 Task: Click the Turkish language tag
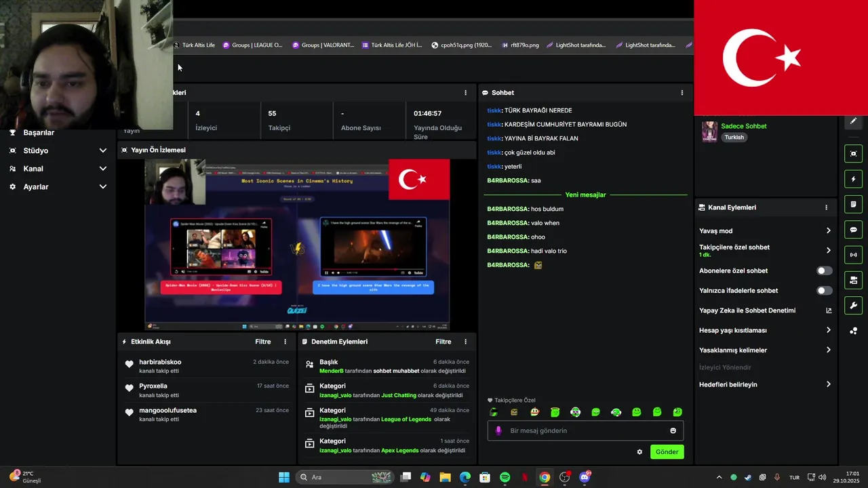[x=734, y=137]
